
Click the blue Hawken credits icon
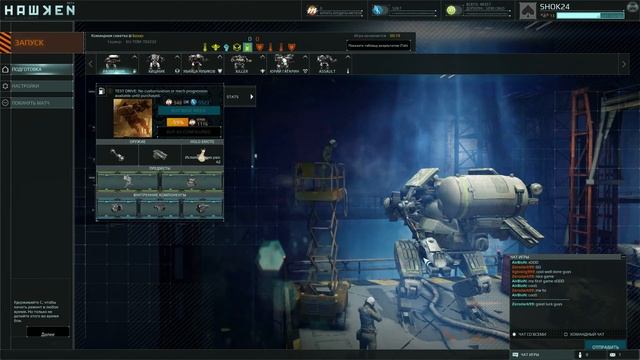point(378,11)
